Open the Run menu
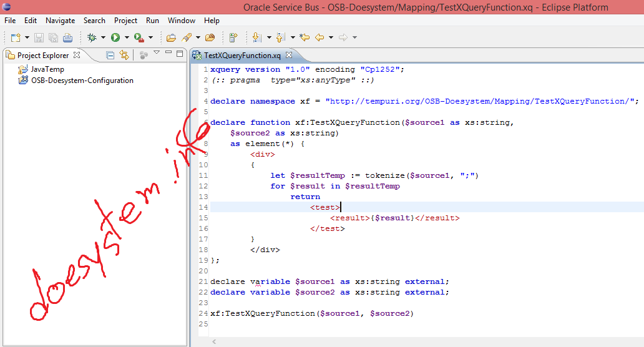 click(x=152, y=21)
